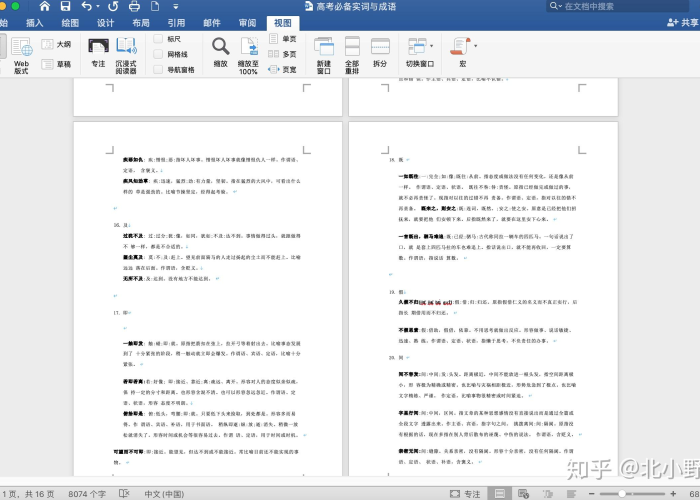
Task: Click 全部重排 arrange all windows
Action: click(352, 55)
